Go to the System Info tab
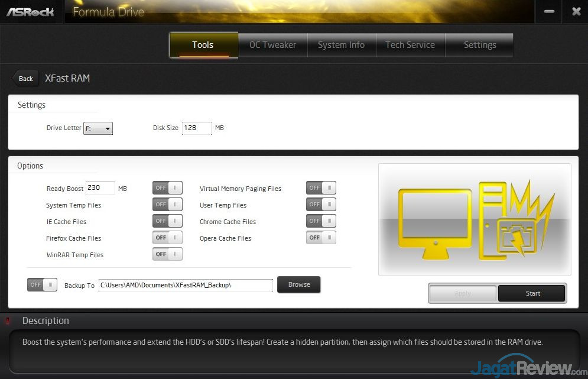Screen dimensions: 588x379 pyautogui.click(x=342, y=45)
